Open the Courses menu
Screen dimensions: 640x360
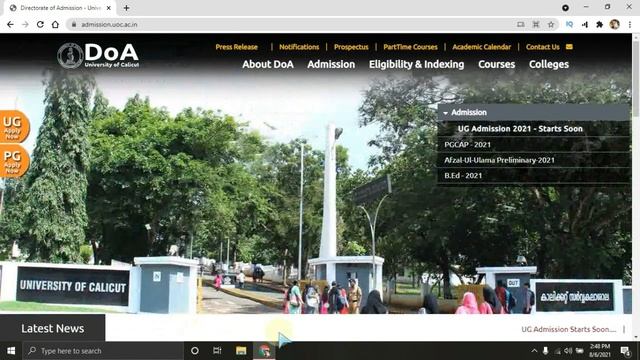(x=496, y=64)
